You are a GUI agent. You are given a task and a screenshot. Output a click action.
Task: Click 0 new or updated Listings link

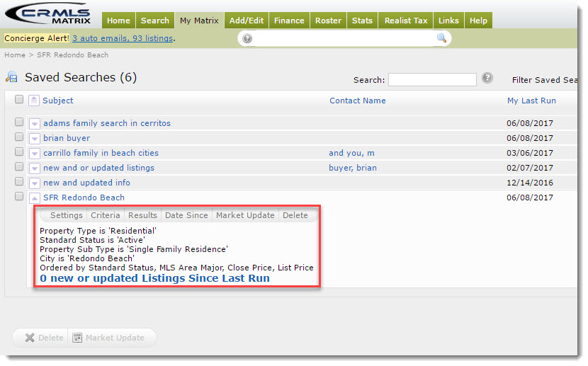[x=154, y=278]
